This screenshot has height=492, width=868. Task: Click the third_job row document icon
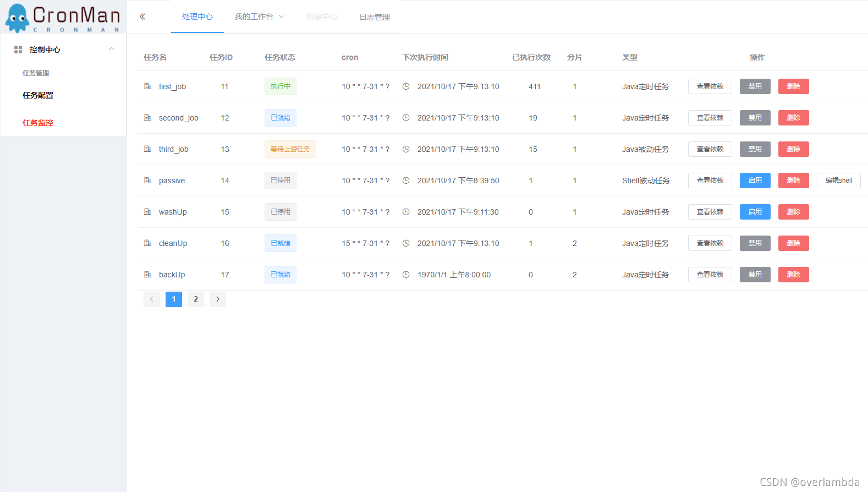(147, 149)
